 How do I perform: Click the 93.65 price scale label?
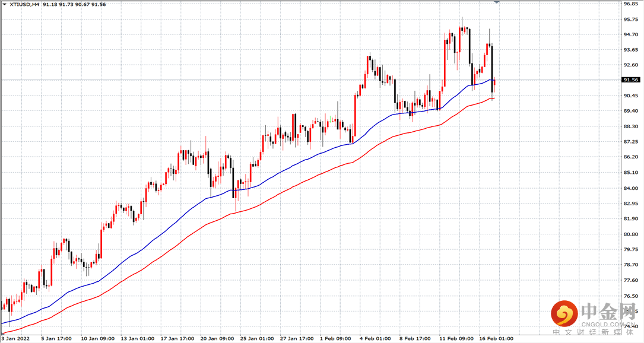click(x=630, y=50)
